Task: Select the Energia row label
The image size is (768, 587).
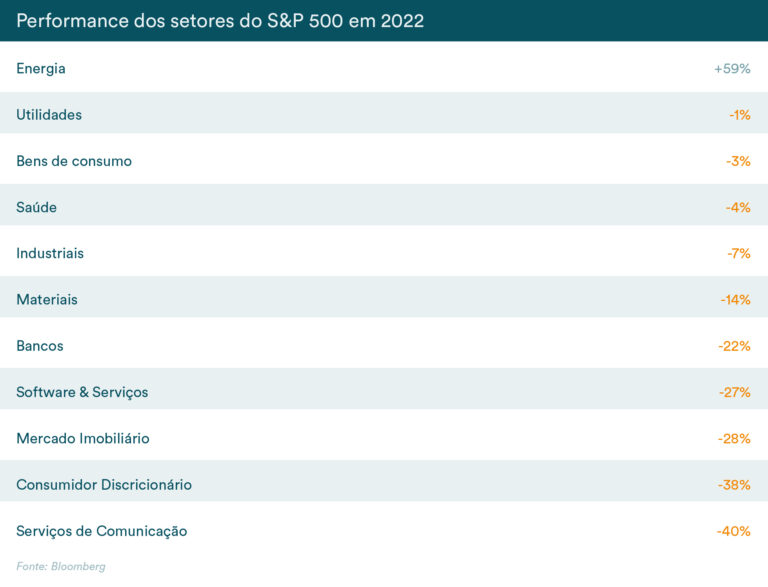Action: pyautogui.click(x=41, y=69)
